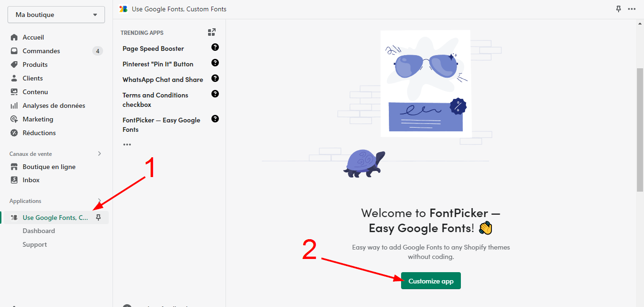Open the Dashboard submenu item
The image size is (644, 307).
[x=39, y=231]
